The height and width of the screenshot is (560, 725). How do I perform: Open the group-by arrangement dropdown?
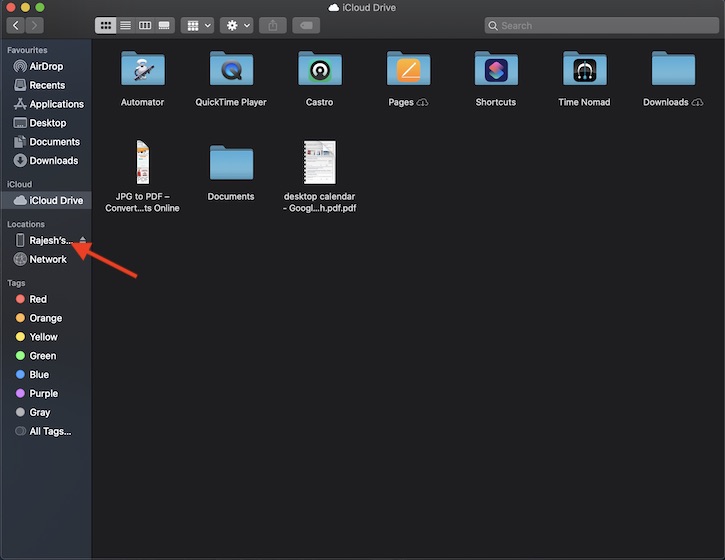coord(197,25)
